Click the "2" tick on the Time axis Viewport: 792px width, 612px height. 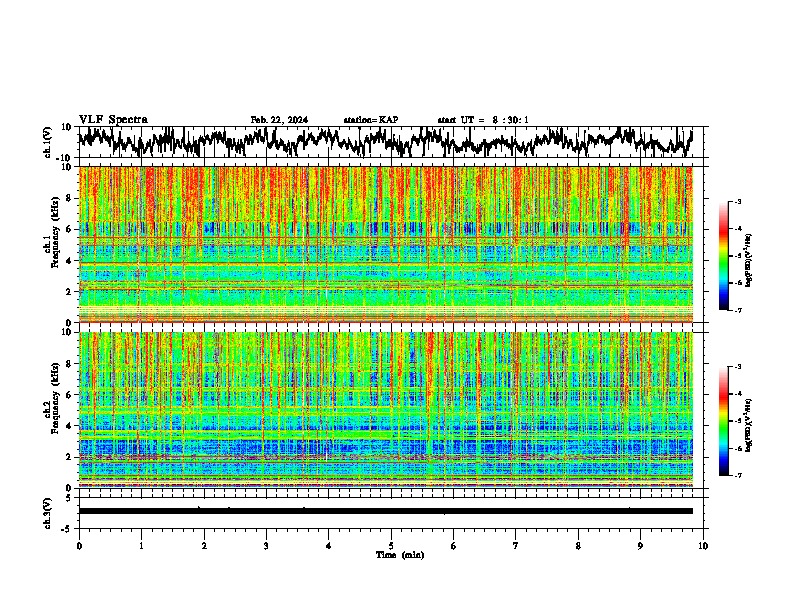(204, 546)
